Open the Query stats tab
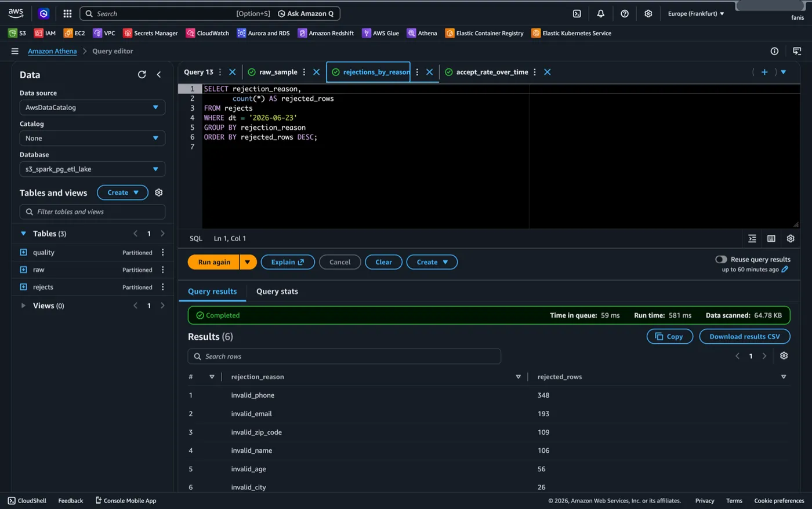The width and height of the screenshot is (812, 509). click(277, 291)
